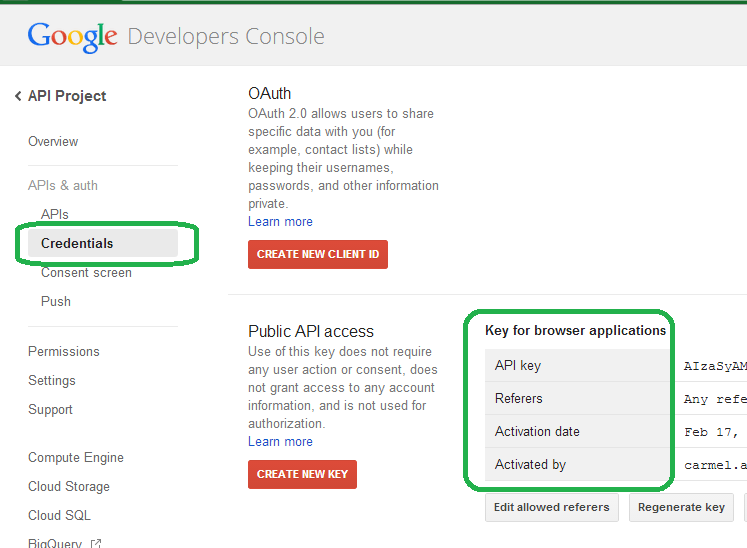Open BigQuery external link icon
The height and width of the screenshot is (548, 747).
pos(96,544)
